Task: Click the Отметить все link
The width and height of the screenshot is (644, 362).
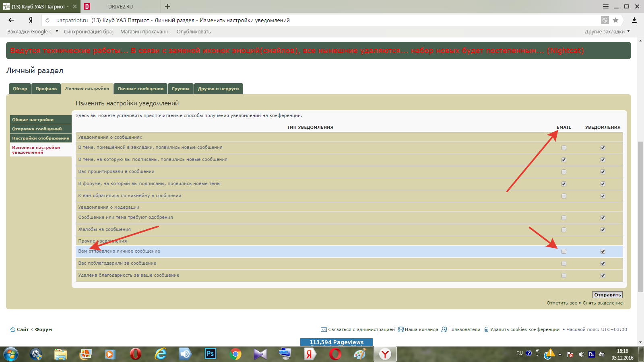Action: [561, 303]
